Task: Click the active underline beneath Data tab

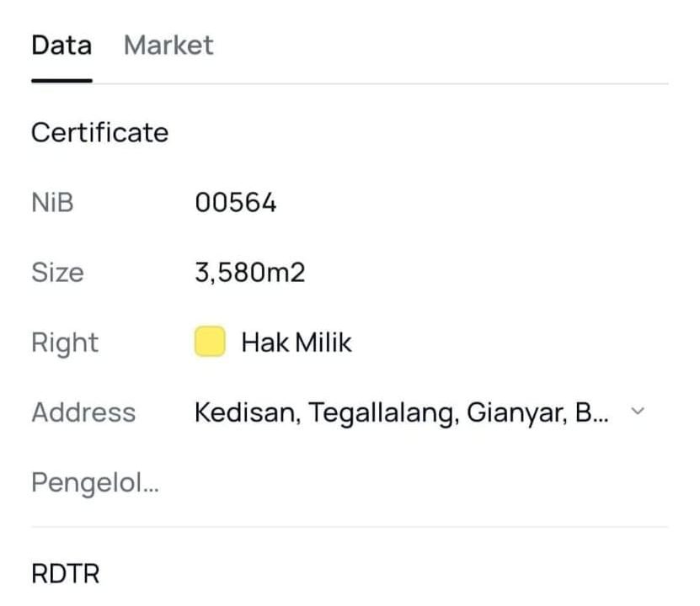Action: (x=61, y=81)
